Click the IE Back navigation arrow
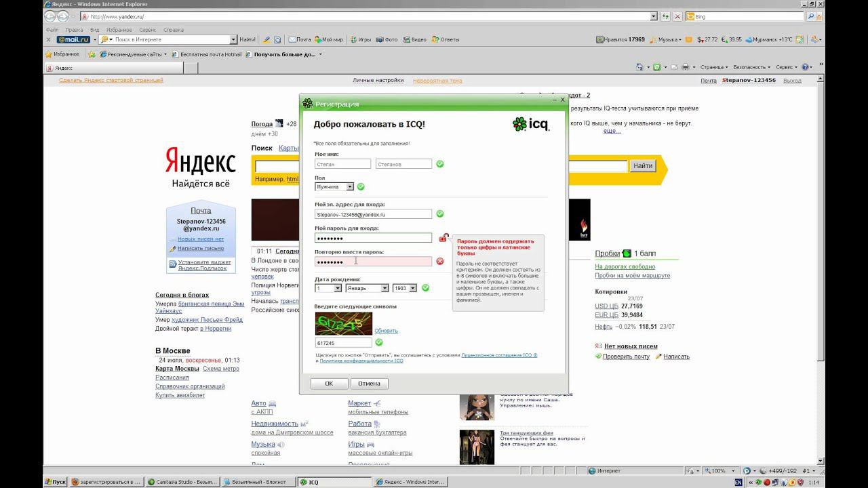 tap(51, 16)
